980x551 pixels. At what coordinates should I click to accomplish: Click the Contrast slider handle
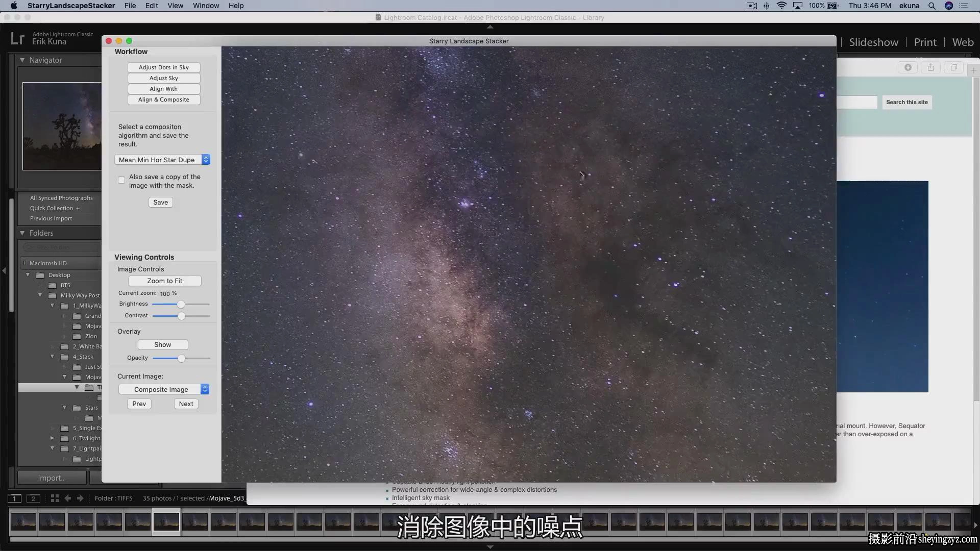(x=181, y=316)
